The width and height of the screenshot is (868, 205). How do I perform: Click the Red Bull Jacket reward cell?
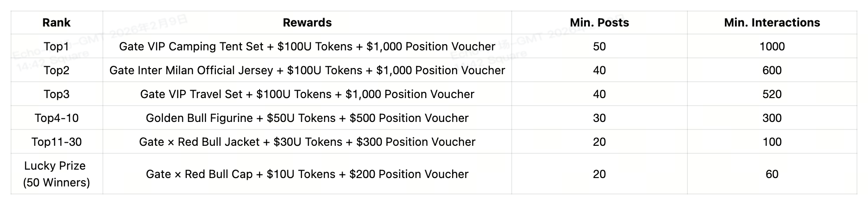[x=307, y=142]
